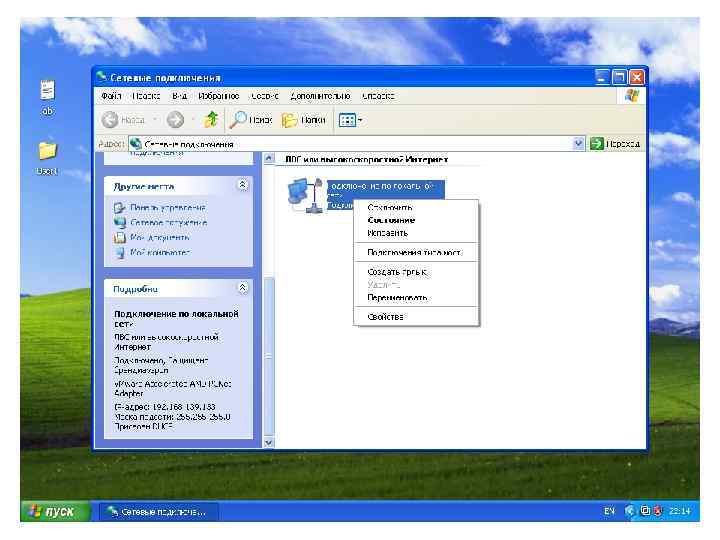Image resolution: width=720 pixels, height=540 pixels.
Task: Click the Переход go button
Action: [x=615, y=144]
